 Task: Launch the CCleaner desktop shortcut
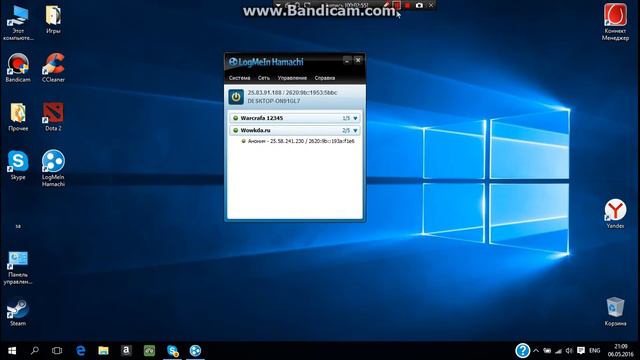(x=53, y=68)
